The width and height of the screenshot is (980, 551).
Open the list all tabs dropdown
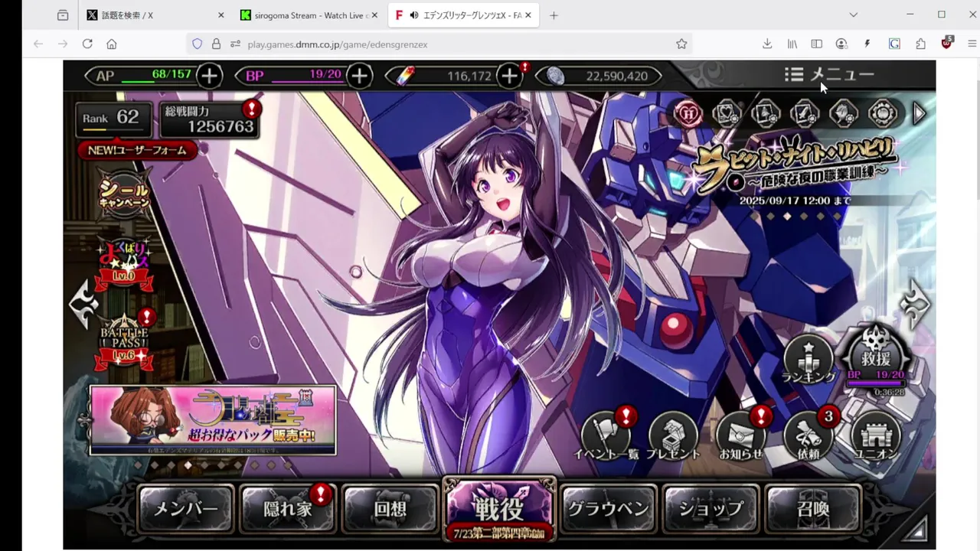point(854,15)
